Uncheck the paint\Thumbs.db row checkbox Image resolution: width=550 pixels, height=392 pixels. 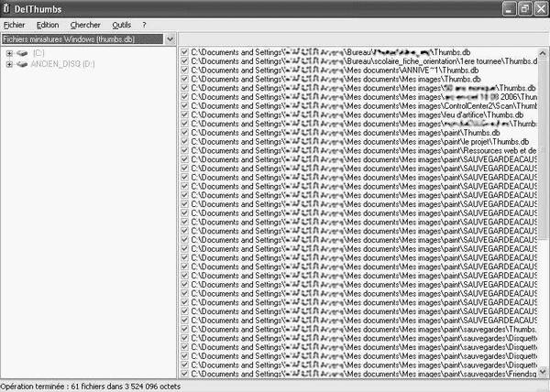184,133
